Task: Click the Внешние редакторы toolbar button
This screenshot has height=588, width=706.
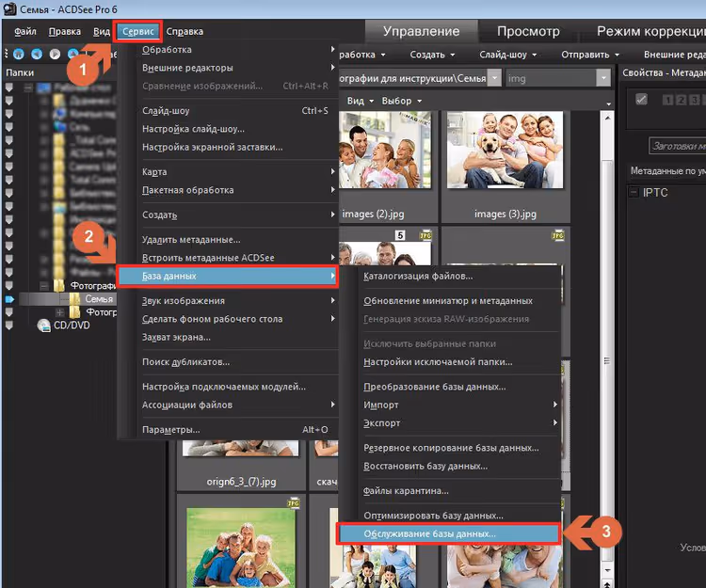Action: 674,55
